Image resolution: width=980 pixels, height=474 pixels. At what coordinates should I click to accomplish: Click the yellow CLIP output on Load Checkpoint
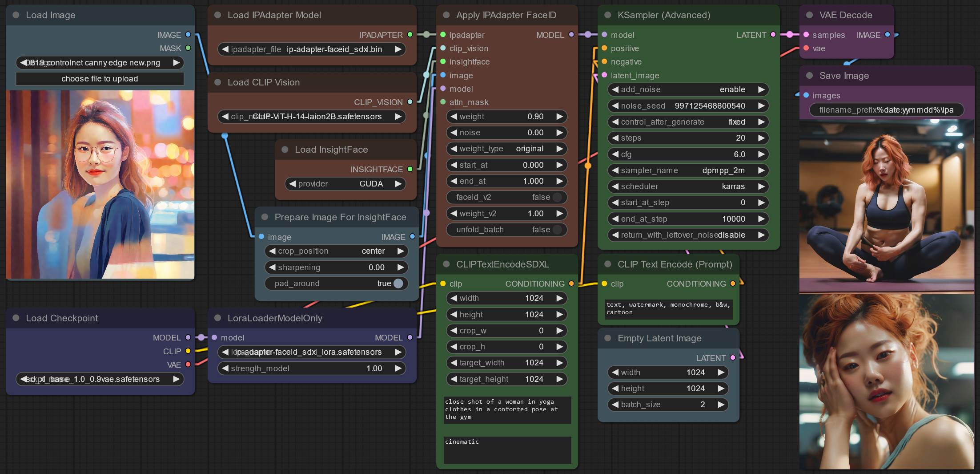188,351
